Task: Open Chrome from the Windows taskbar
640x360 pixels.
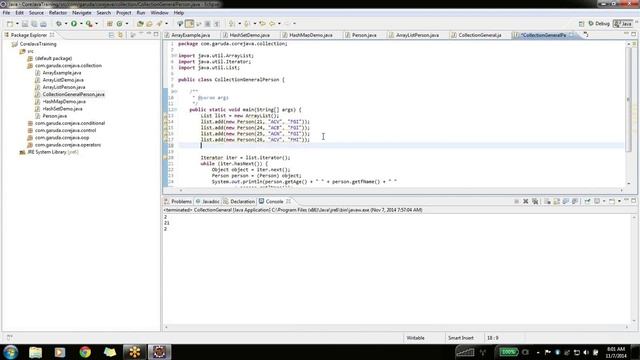Action: tap(85, 352)
